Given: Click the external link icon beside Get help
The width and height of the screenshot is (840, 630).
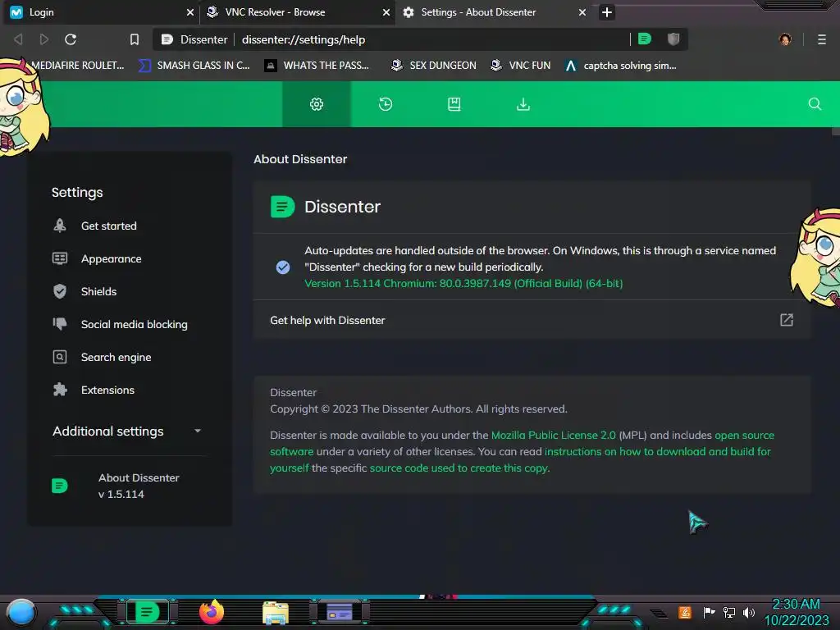Looking at the screenshot, I should [x=786, y=320].
